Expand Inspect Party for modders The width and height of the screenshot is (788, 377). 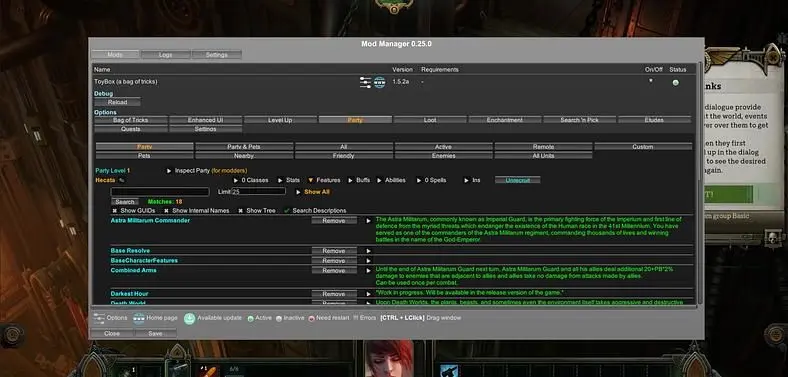pyautogui.click(x=169, y=171)
